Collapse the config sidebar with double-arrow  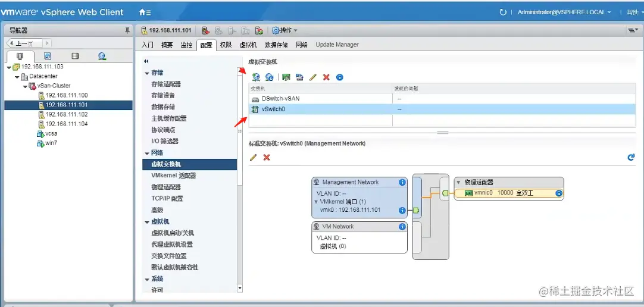146,61
